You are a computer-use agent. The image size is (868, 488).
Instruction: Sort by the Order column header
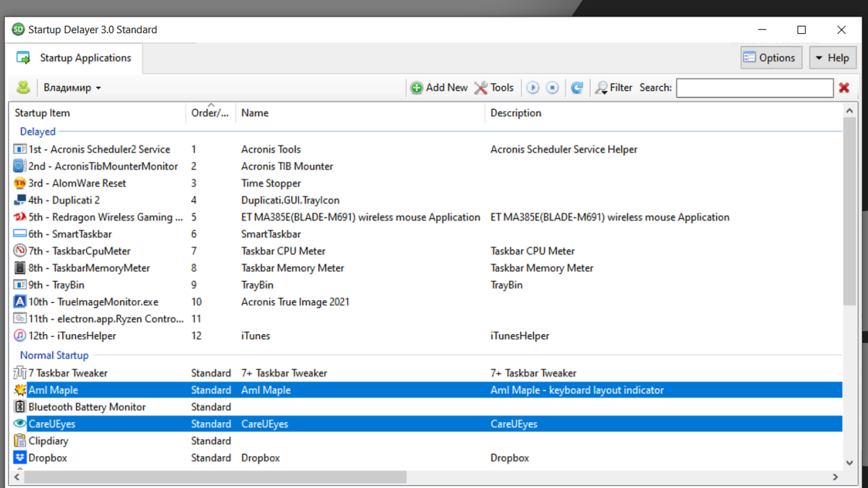pyautogui.click(x=210, y=113)
